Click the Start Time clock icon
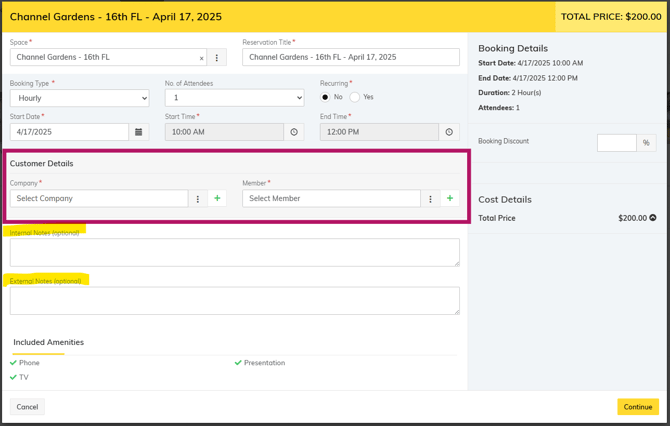Screen dimensions: 670x426 coord(294,132)
